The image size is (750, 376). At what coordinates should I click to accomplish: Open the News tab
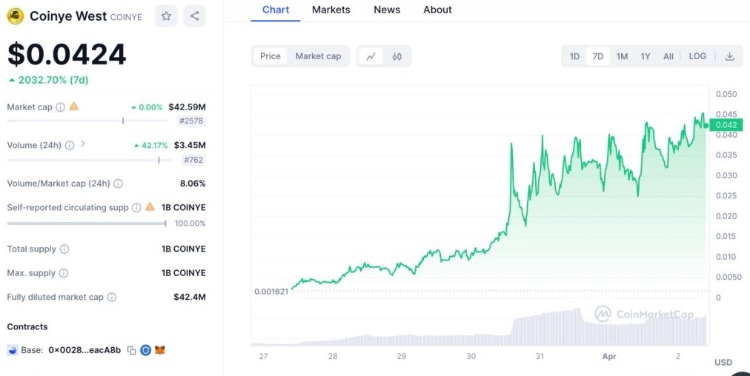386,10
